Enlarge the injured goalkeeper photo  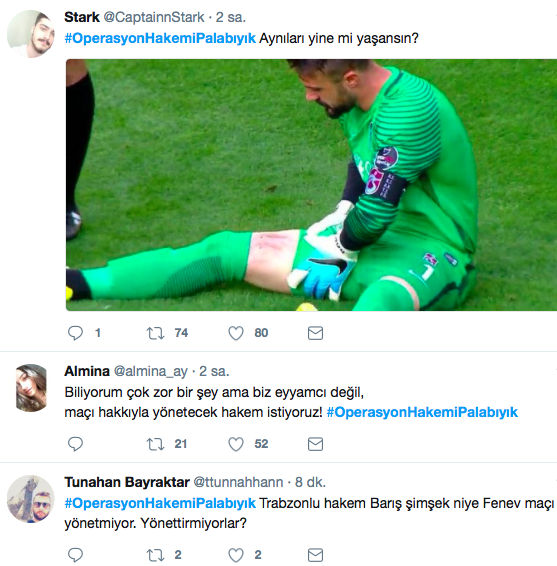click(311, 185)
